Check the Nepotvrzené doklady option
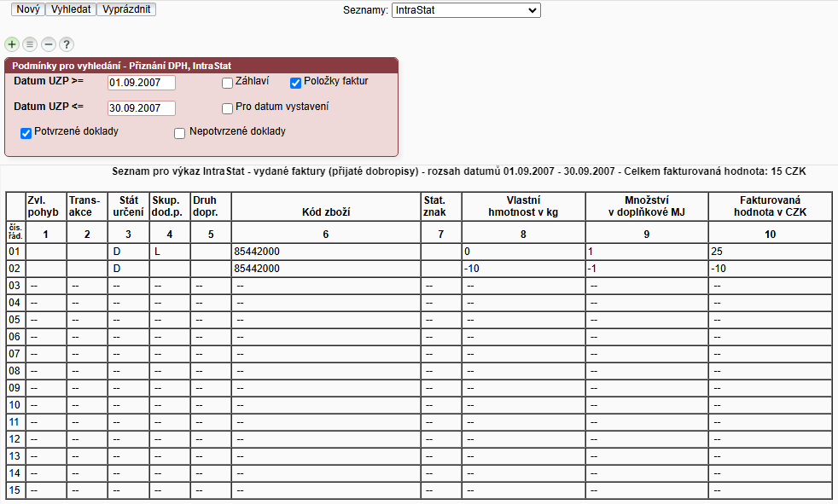 (x=179, y=133)
